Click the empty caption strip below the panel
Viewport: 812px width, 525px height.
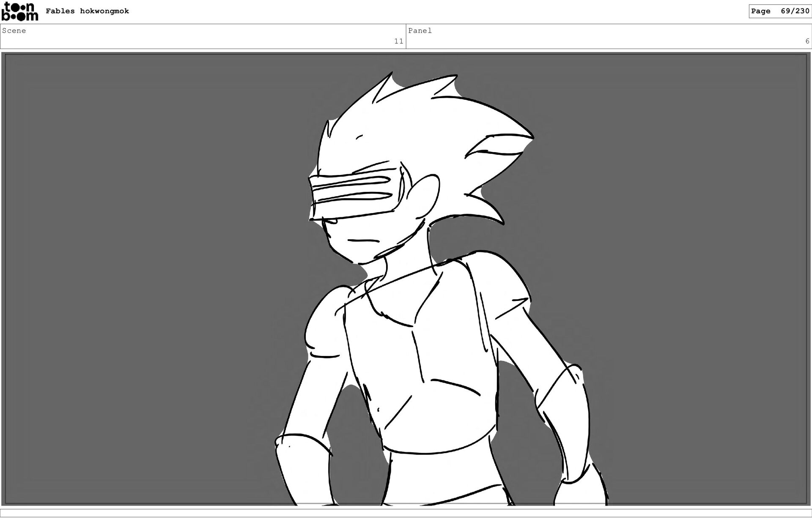(x=406, y=513)
